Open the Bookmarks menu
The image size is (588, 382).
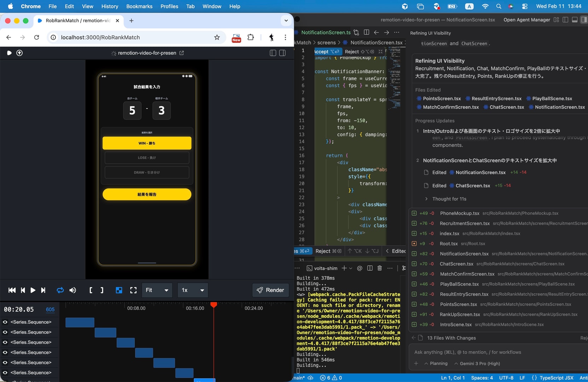click(x=139, y=6)
